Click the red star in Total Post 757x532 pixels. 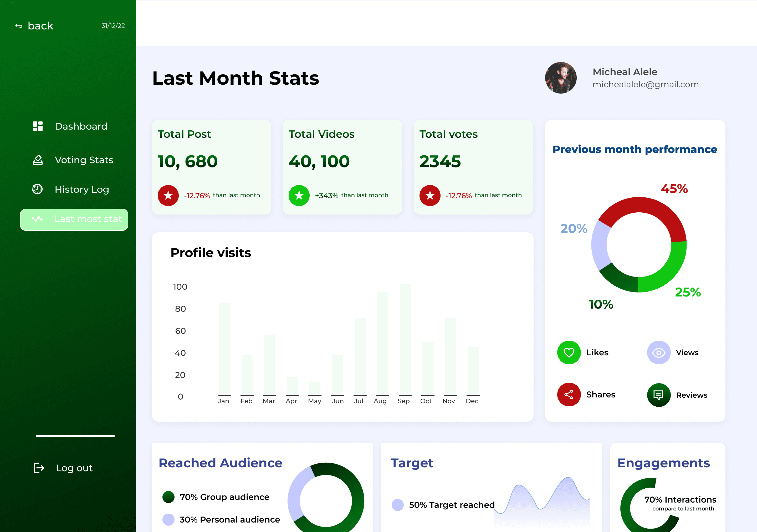168,196
